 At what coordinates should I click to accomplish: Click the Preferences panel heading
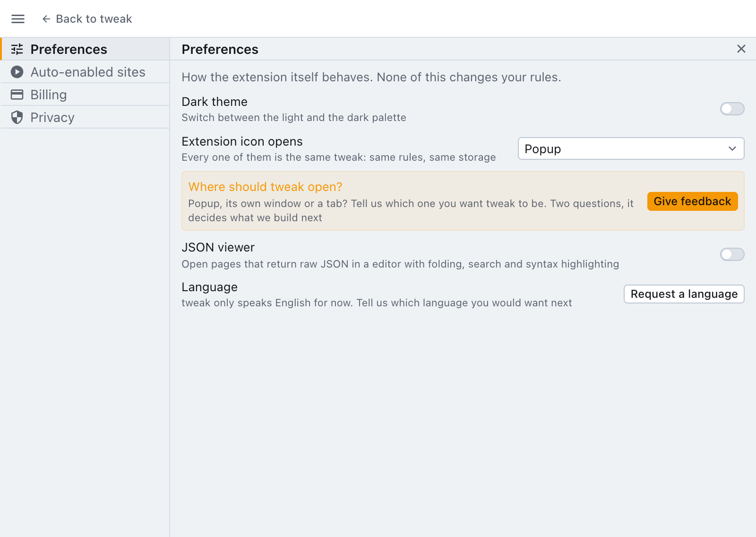[x=220, y=49]
